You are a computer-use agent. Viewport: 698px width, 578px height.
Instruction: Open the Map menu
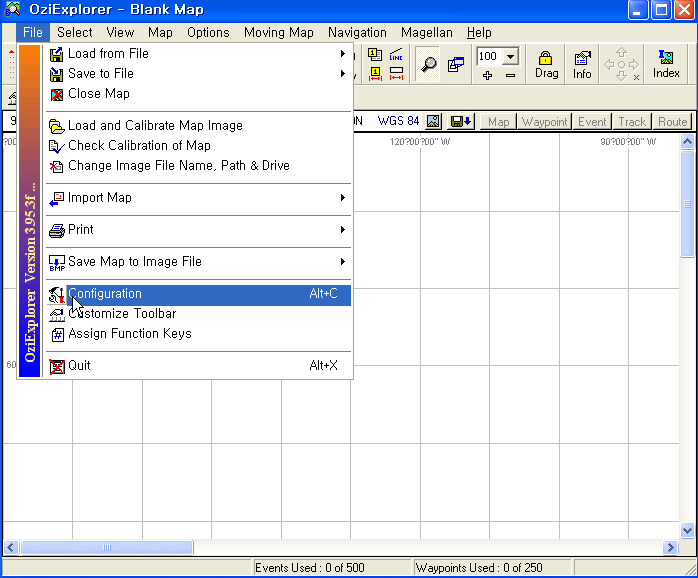point(160,33)
